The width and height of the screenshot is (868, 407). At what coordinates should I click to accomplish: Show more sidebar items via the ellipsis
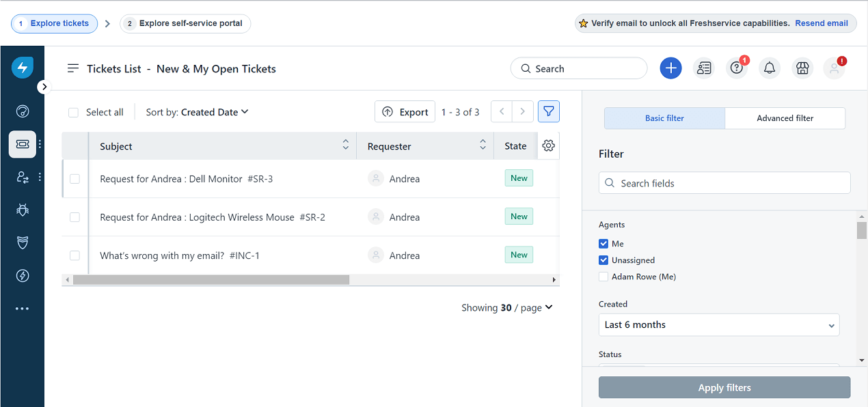pyautogui.click(x=23, y=309)
